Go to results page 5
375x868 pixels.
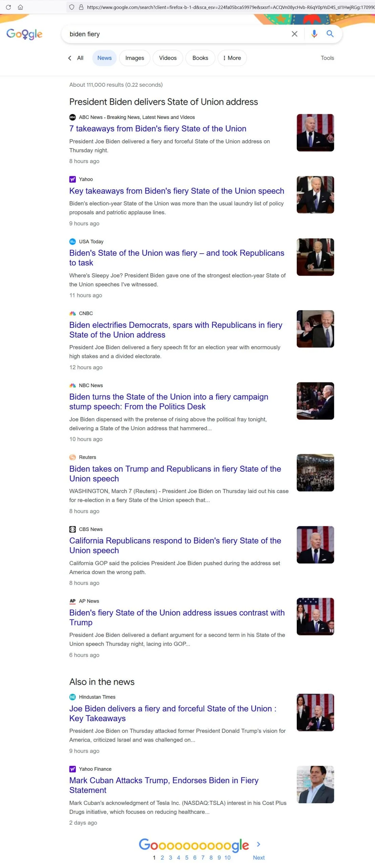pos(187,857)
